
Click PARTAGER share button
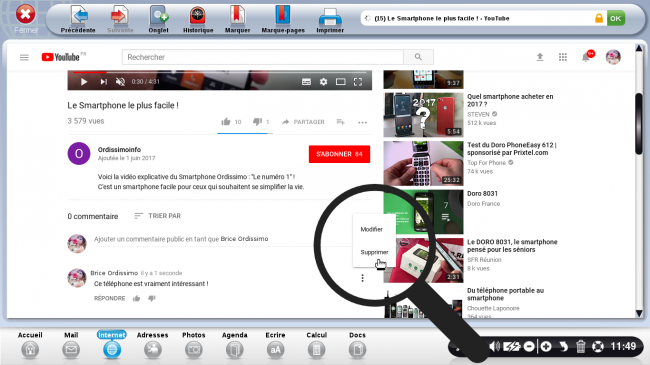click(x=303, y=122)
